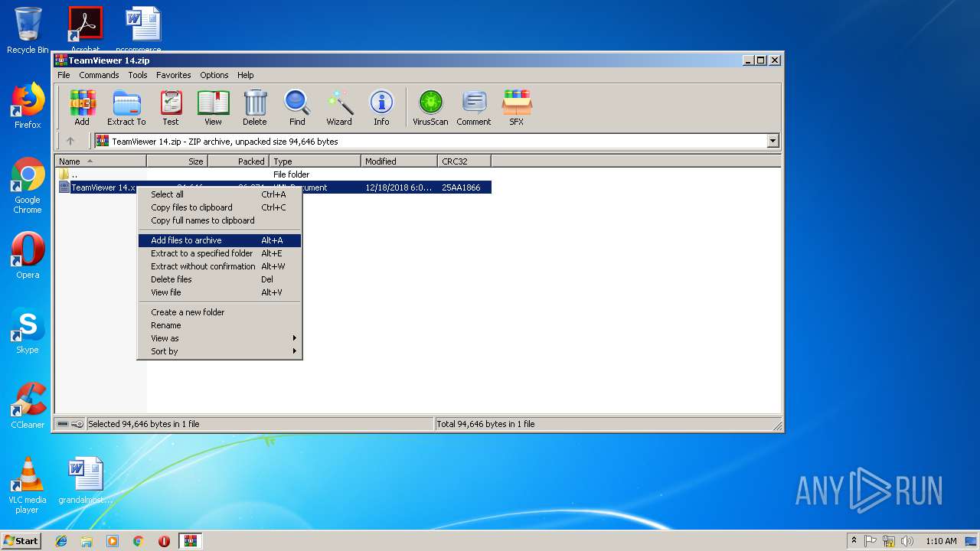Screen dimensions: 980x551
Task: Click the View toolbar icon
Action: [x=213, y=107]
